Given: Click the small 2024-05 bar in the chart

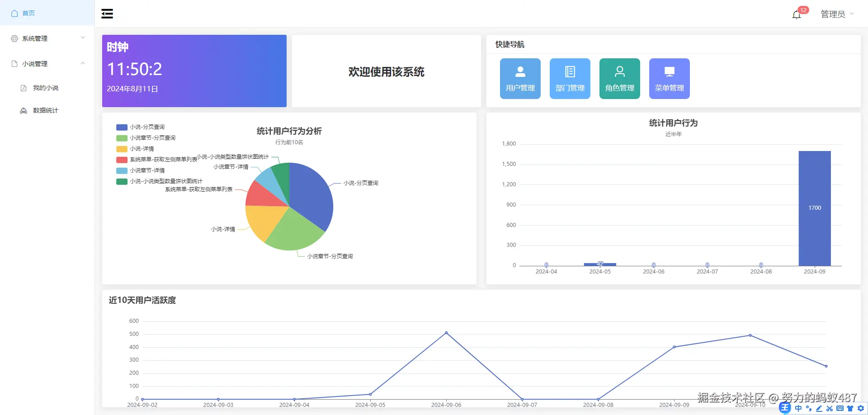Looking at the screenshot, I should tap(600, 264).
